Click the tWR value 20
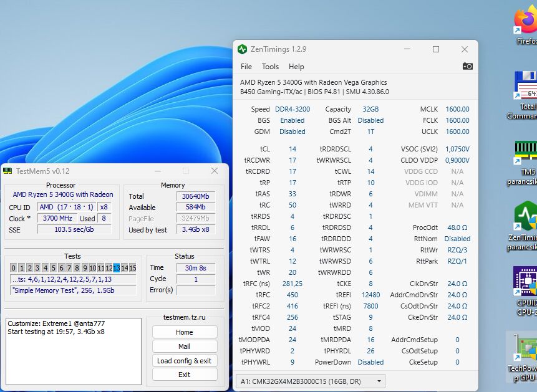Screen dimensions: 537x392 pos(293,272)
